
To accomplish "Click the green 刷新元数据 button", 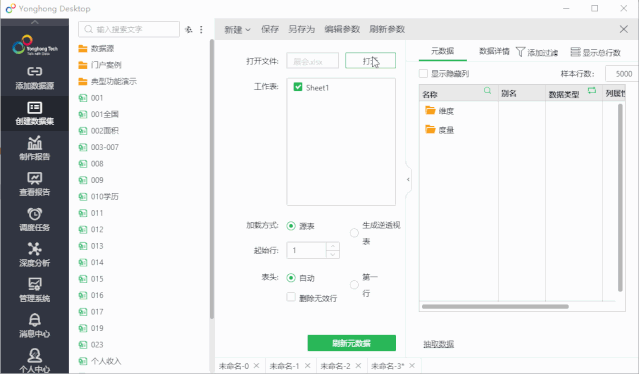I will point(351,343).
